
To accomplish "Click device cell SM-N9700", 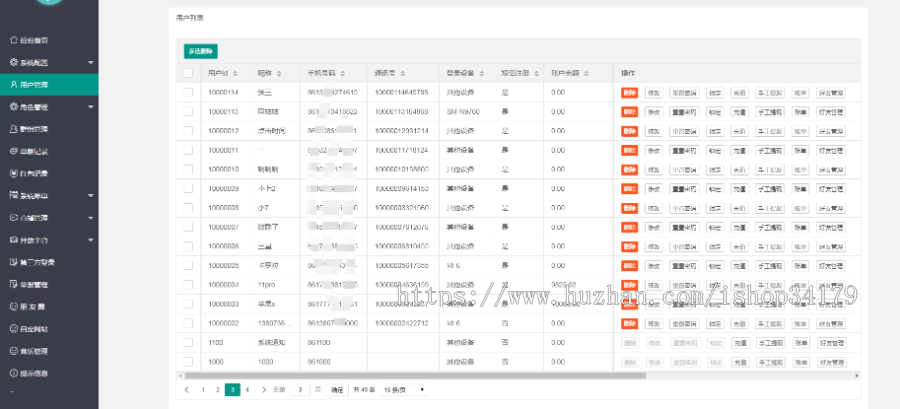I will [463, 112].
